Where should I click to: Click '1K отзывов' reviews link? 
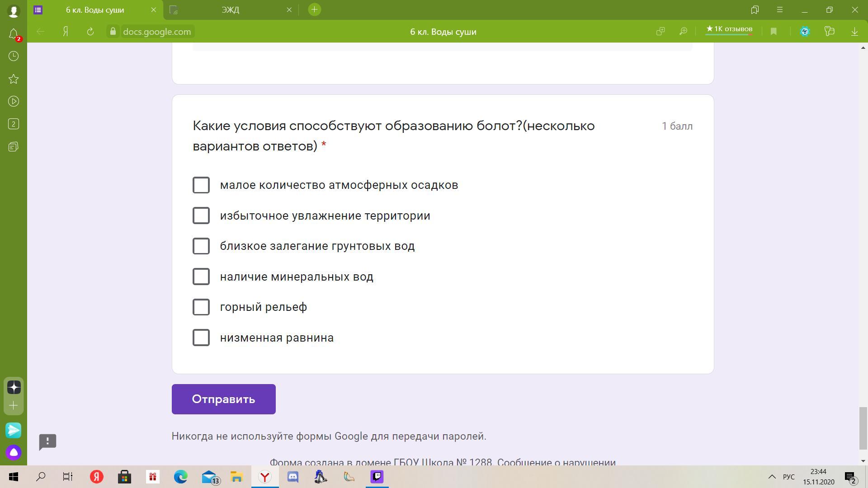pyautogui.click(x=729, y=29)
